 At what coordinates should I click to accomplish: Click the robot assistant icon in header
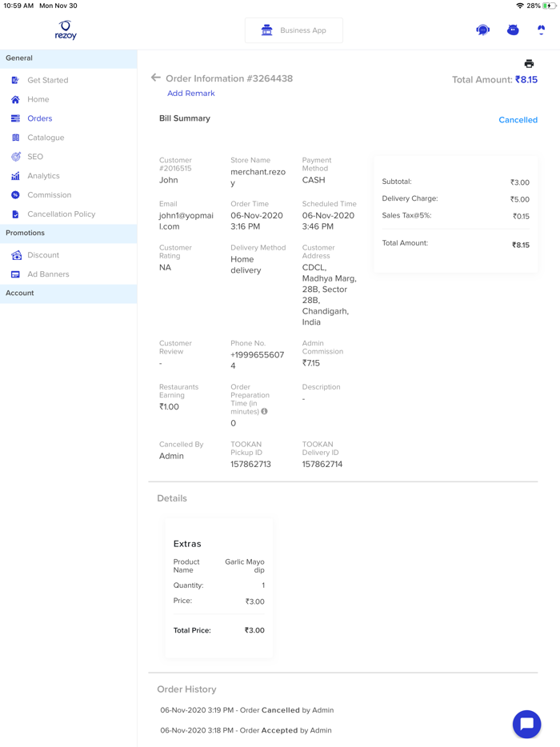point(513,30)
